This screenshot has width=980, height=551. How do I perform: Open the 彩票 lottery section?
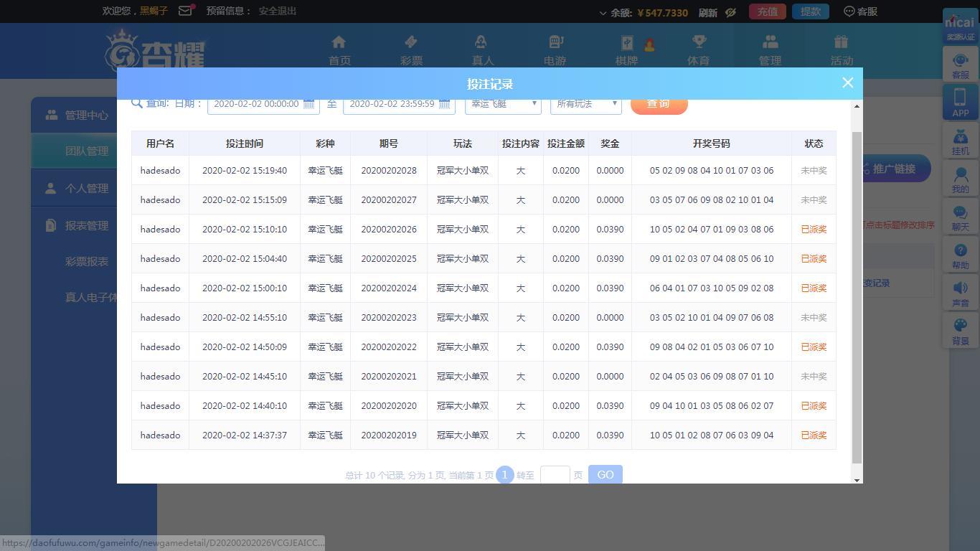coord(411,51)
